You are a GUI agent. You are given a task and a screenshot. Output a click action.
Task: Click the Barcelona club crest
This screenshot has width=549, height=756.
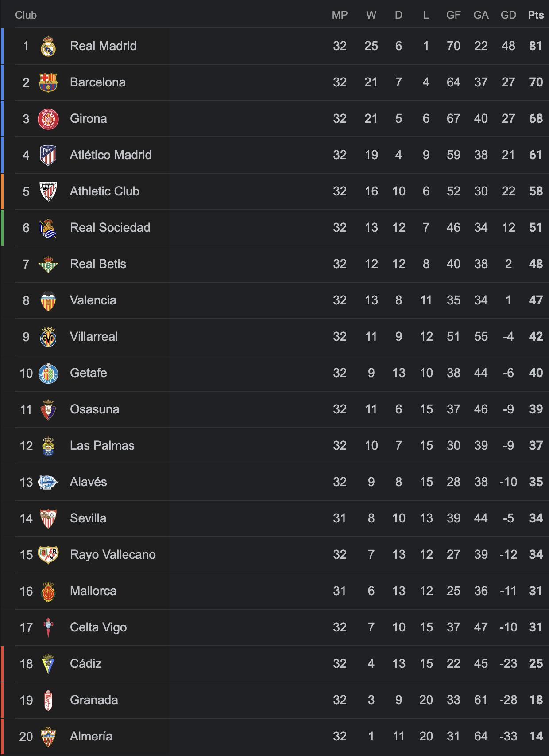[48, 82]
